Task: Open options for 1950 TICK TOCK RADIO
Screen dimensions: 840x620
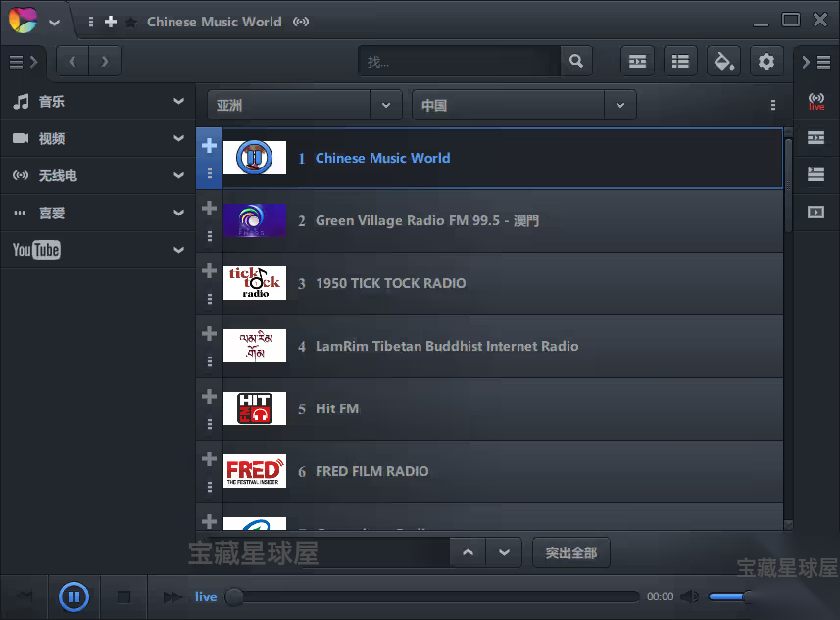Action: tap(210, 298)
